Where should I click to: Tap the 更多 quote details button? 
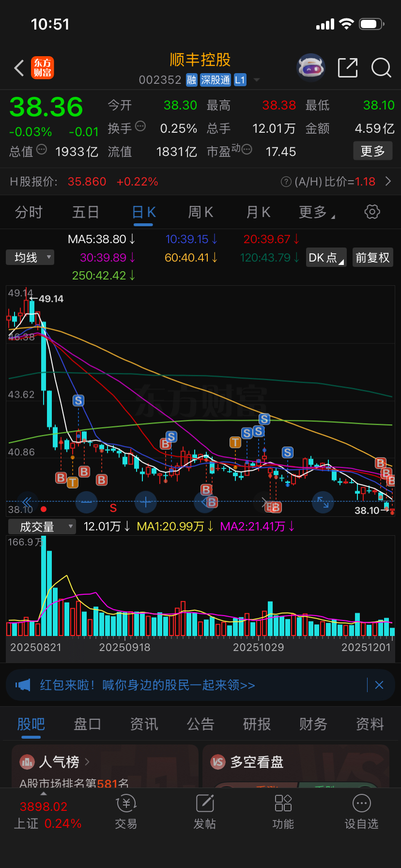point(372,151)
